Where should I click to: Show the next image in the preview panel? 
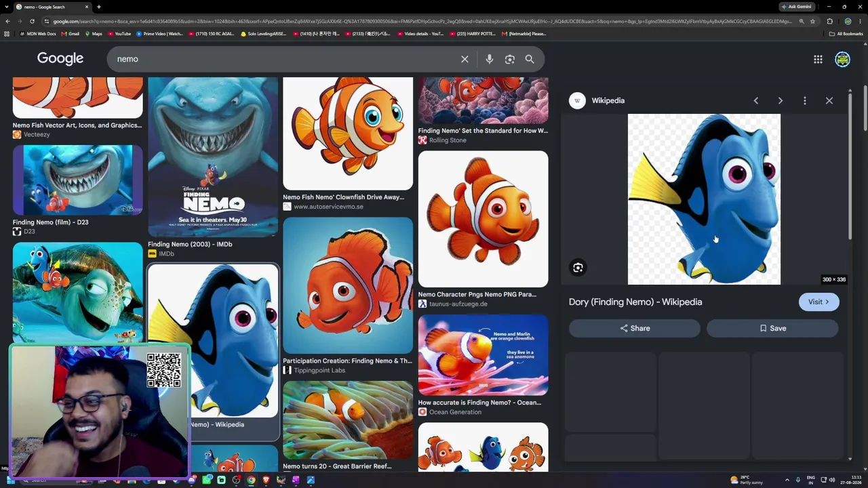781,100
